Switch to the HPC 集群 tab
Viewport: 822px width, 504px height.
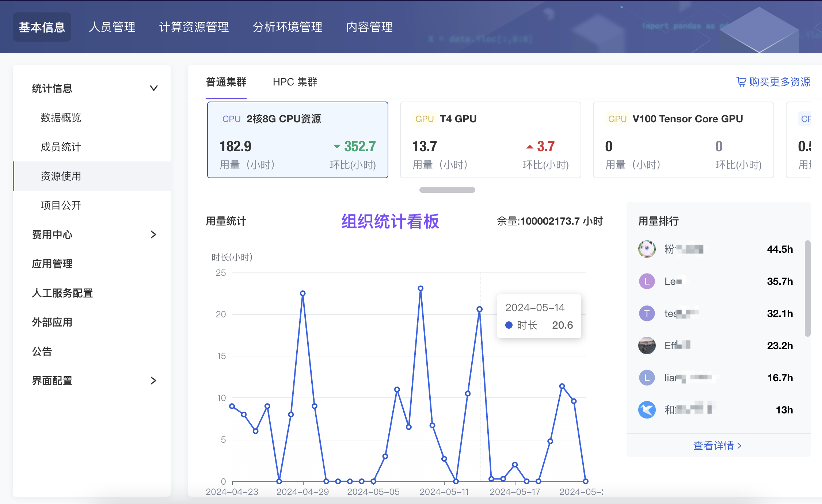pos(295,82)
